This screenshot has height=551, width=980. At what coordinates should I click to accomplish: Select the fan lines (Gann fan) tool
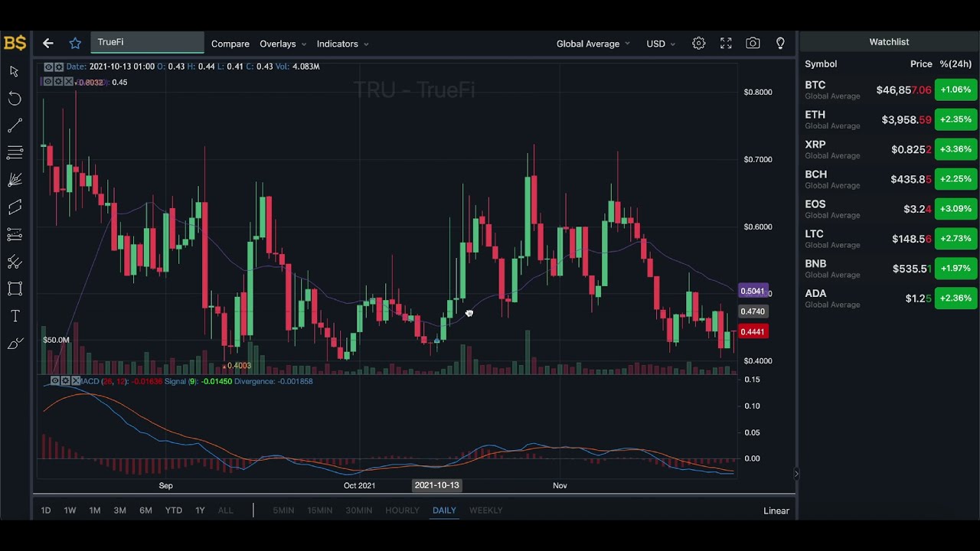pyautogui.click(x=15, y=180)
